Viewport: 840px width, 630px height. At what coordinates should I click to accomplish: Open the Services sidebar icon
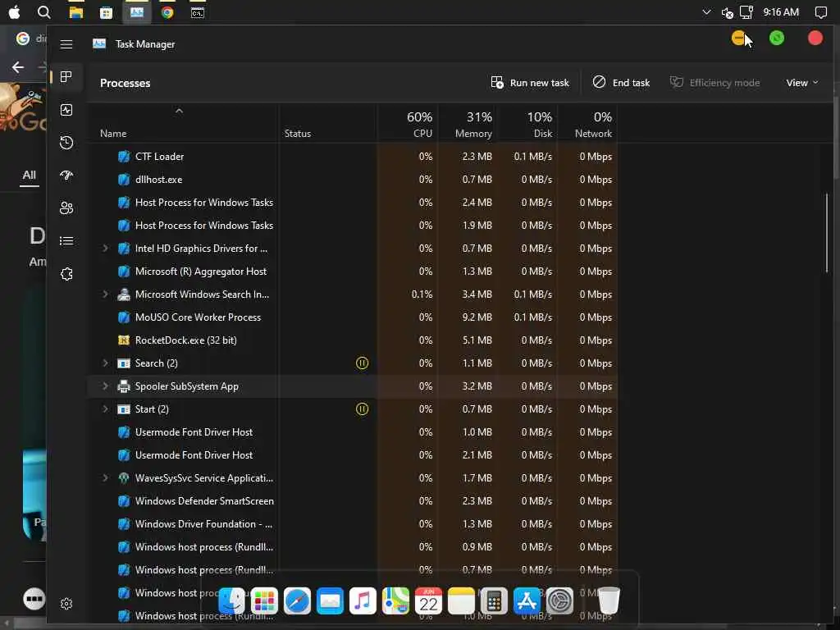pos(66,274)
